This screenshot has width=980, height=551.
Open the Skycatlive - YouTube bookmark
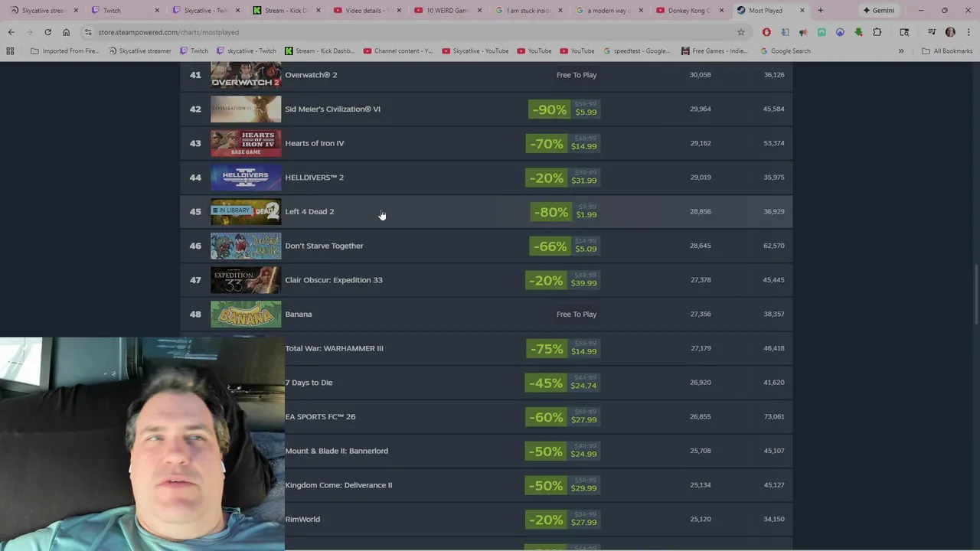[475, 51]
